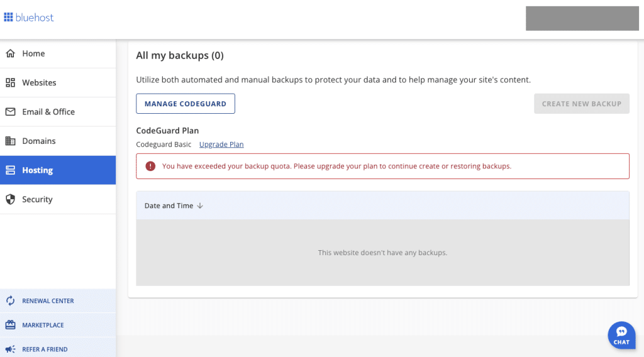Screen dimensions: 644x357
Task: Follow the Upgrade Plan link
Action: [x=221, y=145]
